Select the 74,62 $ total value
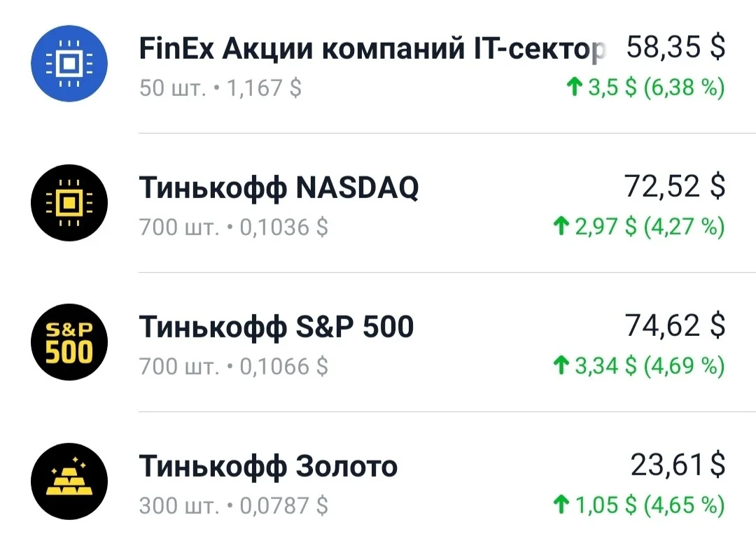Screen dimensions: 756x555 [x=675, y=325]
